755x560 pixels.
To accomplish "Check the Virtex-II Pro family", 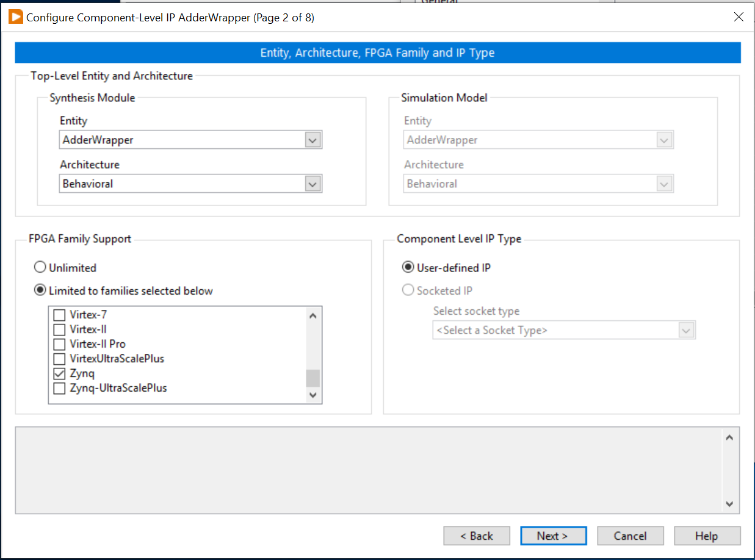I will (x=59, y=343).
